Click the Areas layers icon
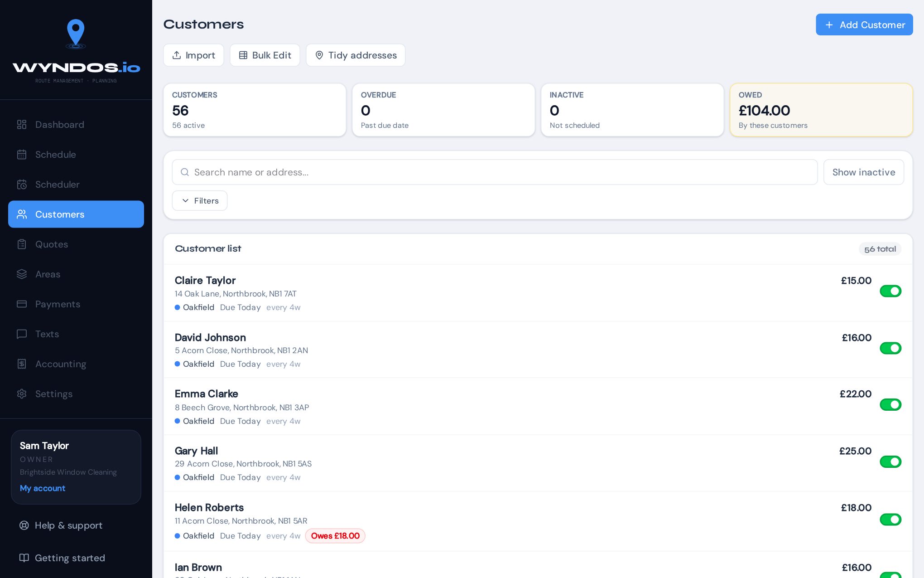This screenshot has width=924, height=578. coord(22,274)
